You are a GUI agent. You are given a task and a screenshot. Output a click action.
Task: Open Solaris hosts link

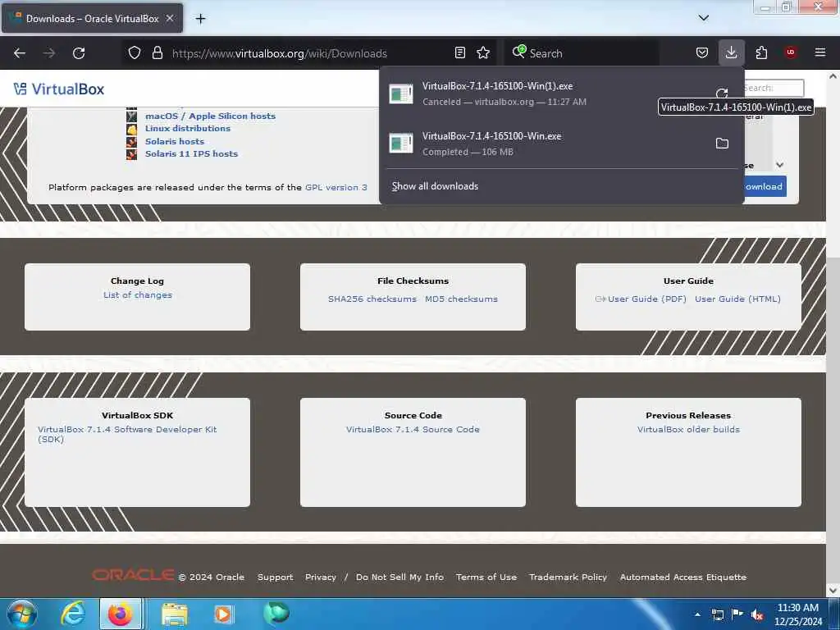175,141
